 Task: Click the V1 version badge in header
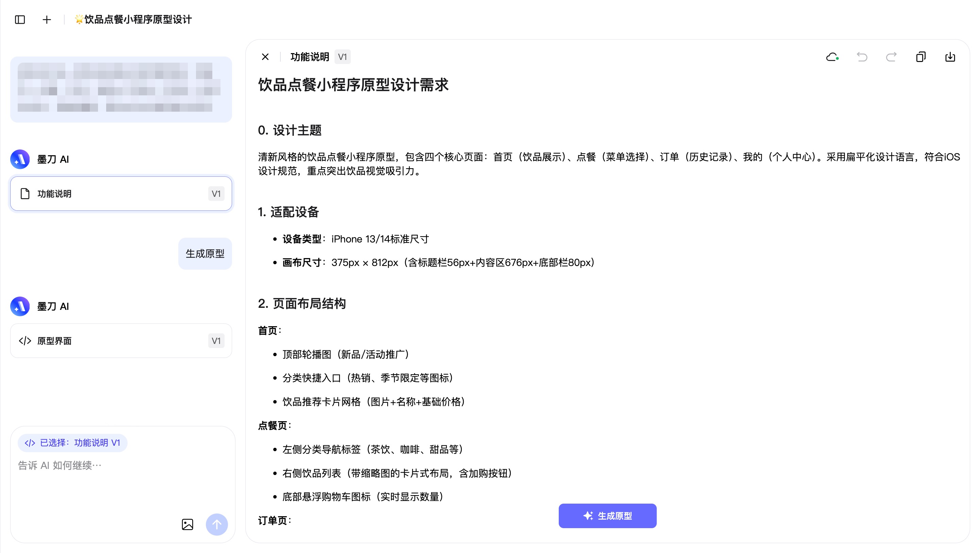tap(342, 57)
